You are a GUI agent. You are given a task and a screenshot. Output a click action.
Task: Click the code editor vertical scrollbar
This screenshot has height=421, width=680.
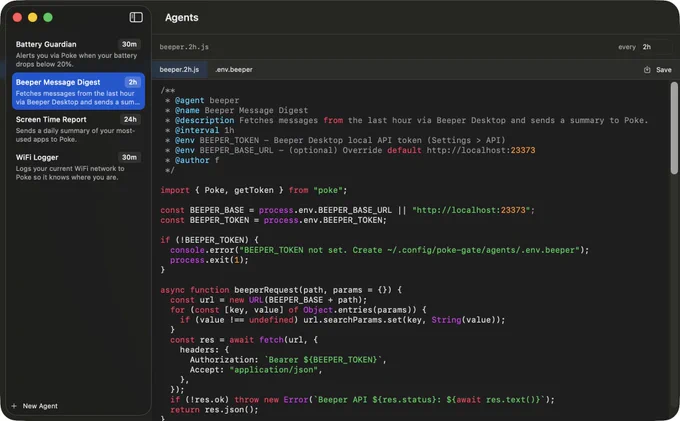click(x=673, y=128)
